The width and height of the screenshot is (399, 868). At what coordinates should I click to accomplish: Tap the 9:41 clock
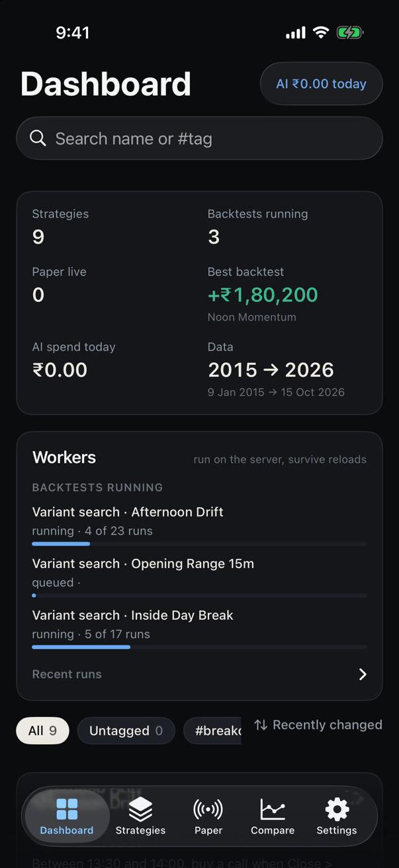(73, 32)
